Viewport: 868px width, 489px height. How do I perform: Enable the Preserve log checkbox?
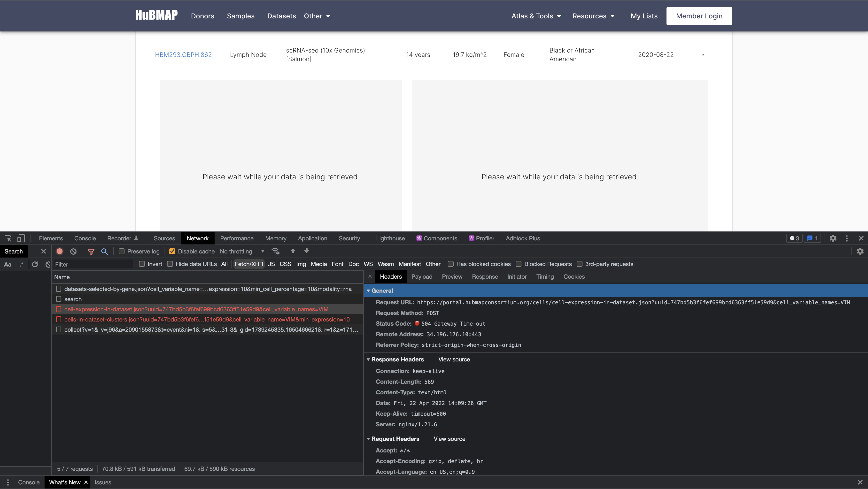(122, 251)
